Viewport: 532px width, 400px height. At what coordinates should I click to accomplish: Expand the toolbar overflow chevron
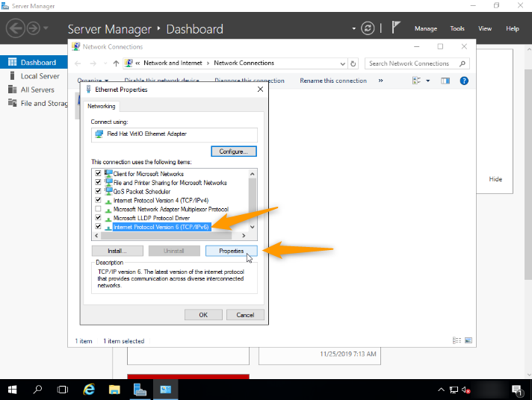(380, 81)
